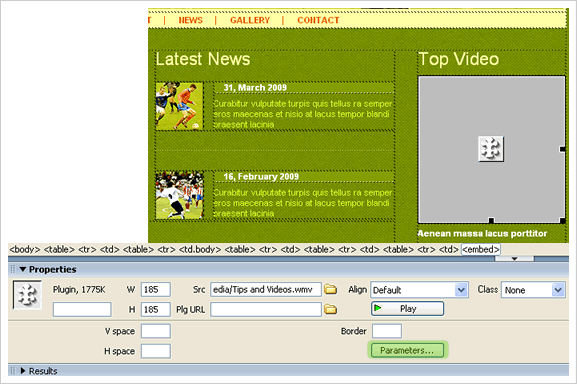The image size is (577, 384).
Task: Click the Aenean massa lacus porttitor caption
Action: (482, 234)
